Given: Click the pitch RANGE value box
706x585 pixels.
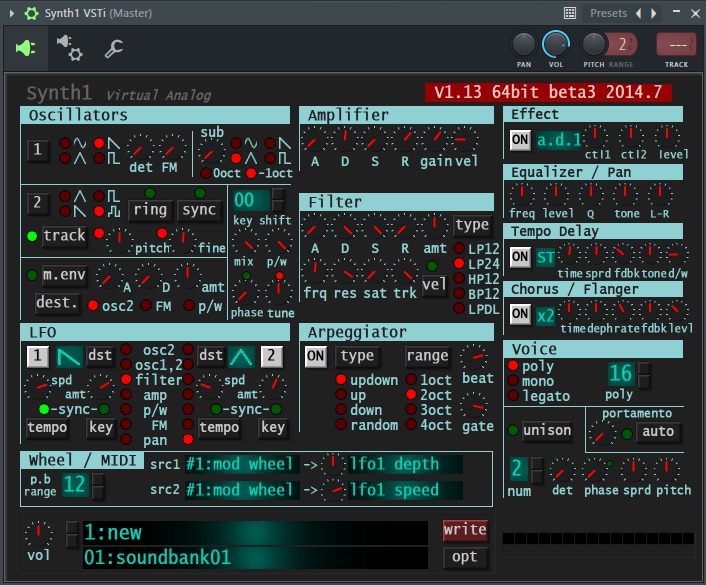Looking at the screenshot, I should (622, 45).
